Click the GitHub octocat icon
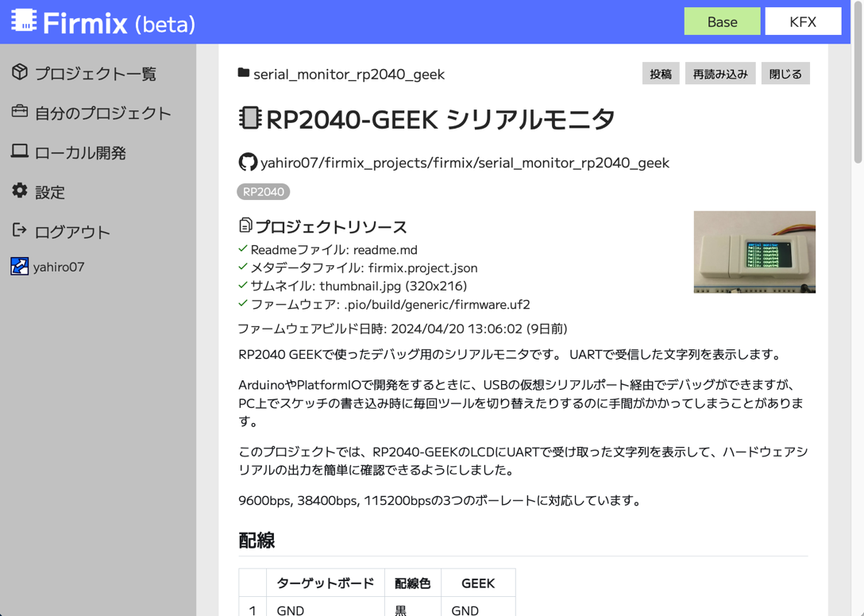The image size is (864, 616). tap(248, 162)
